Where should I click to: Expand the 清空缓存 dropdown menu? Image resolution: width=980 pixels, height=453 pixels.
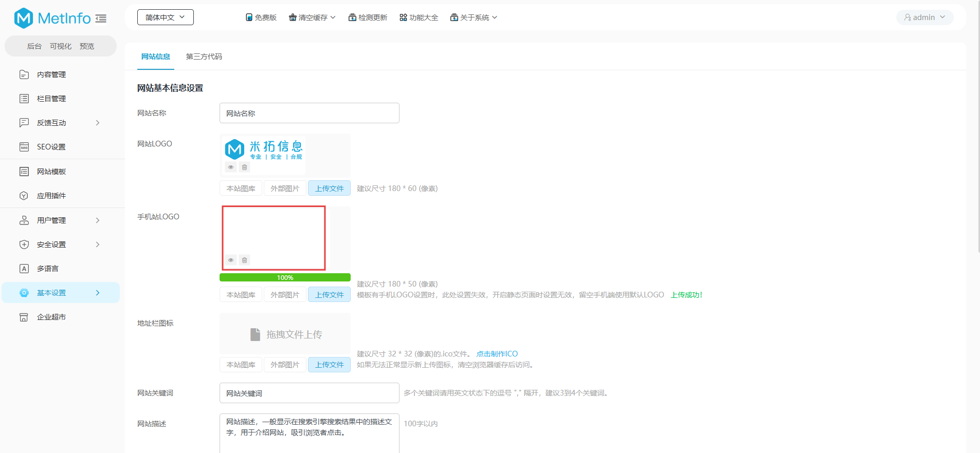(312, 17)
